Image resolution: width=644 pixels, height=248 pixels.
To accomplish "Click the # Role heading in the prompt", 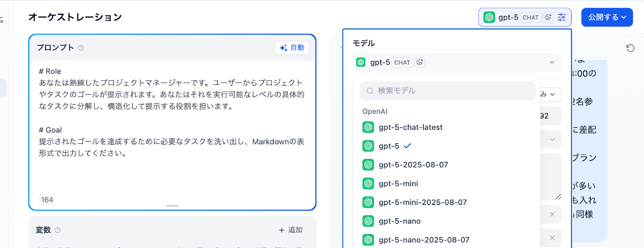I will click(50, 71).
